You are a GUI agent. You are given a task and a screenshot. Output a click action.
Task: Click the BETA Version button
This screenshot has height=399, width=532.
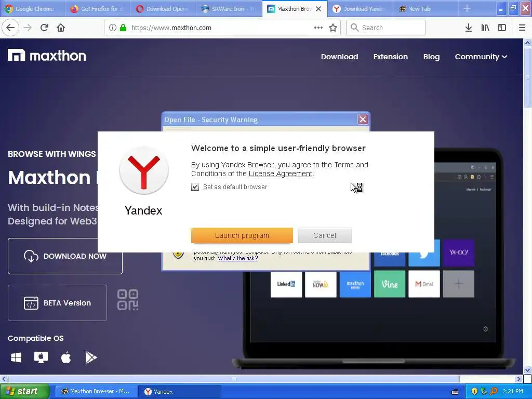pos(57,303)
